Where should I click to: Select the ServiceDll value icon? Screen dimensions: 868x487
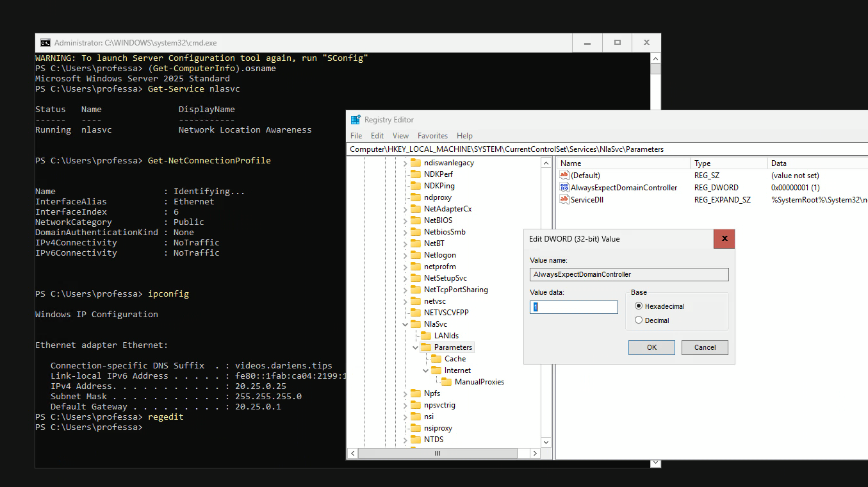[x=564, y=200]
